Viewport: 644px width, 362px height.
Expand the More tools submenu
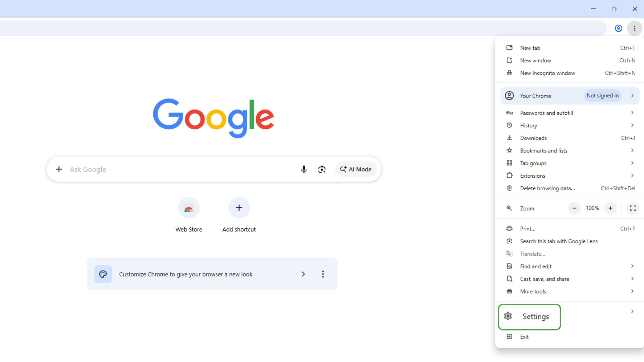[570, 291]
